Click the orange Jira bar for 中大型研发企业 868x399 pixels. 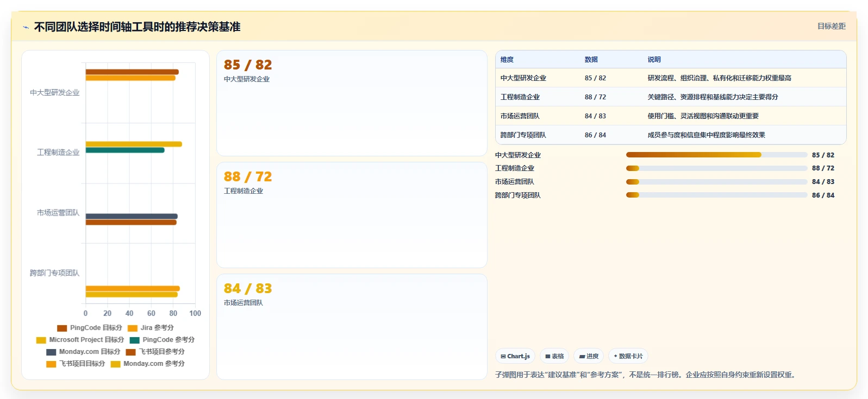[x=130, y=78]
